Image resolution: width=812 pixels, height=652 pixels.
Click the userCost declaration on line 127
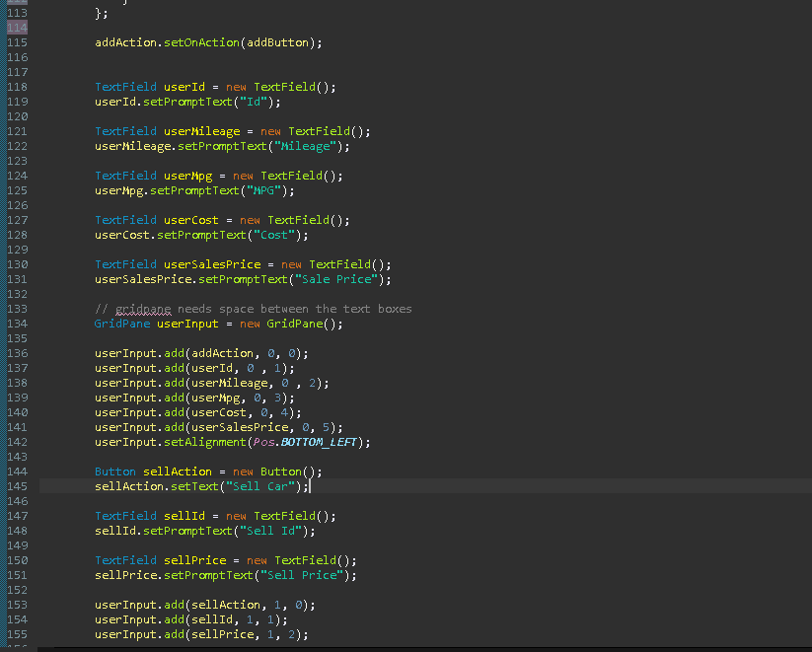pos(194,219)
